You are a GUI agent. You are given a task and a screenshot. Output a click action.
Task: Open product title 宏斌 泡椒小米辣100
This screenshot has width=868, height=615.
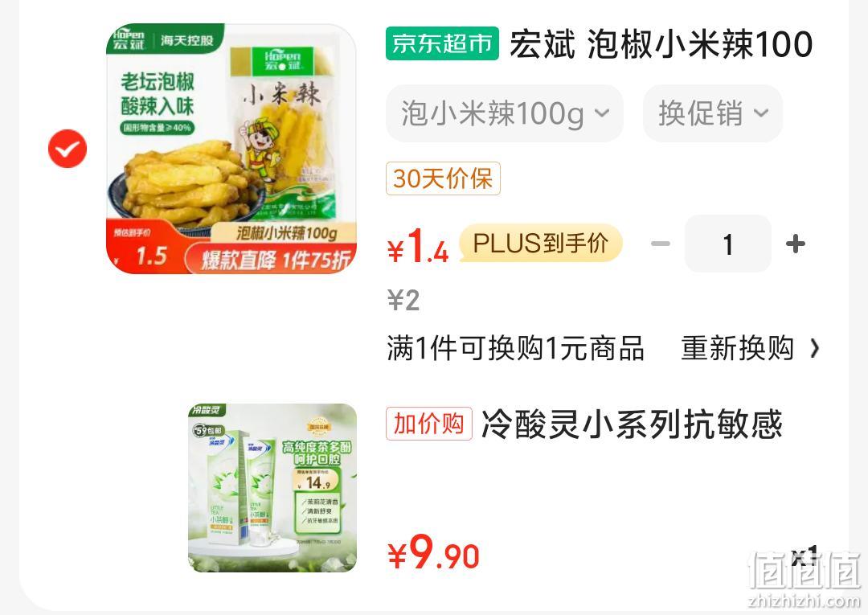point(661,44)
